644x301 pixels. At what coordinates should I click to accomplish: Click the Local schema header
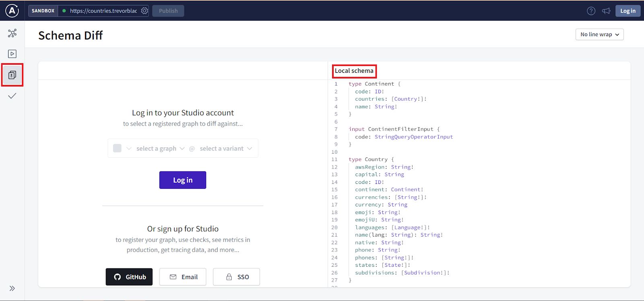[x=354, y=71]
